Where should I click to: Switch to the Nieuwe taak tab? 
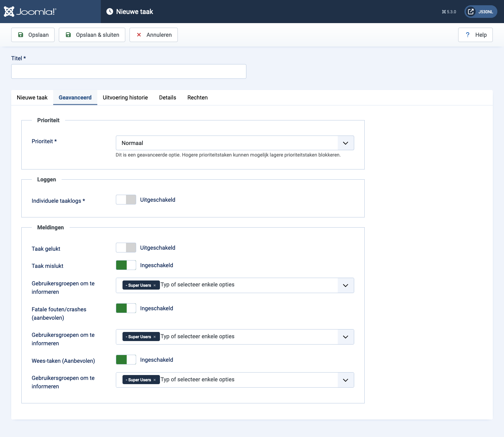[32, 97]
